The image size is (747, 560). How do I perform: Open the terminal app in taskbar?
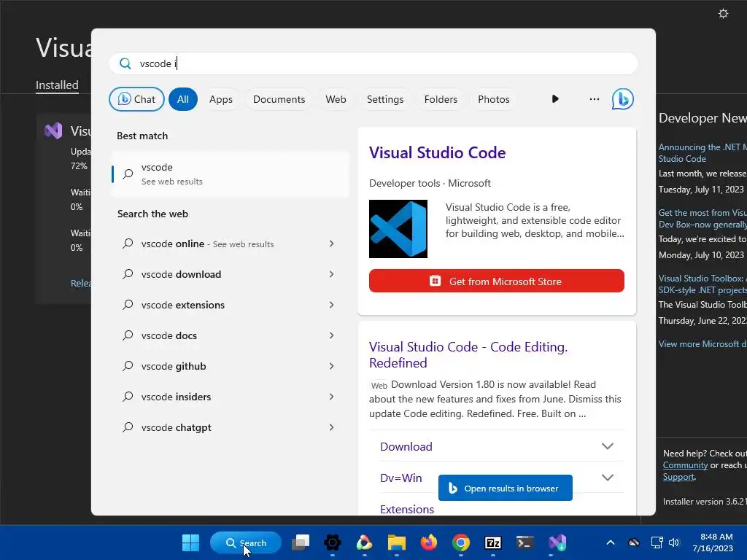525,542
